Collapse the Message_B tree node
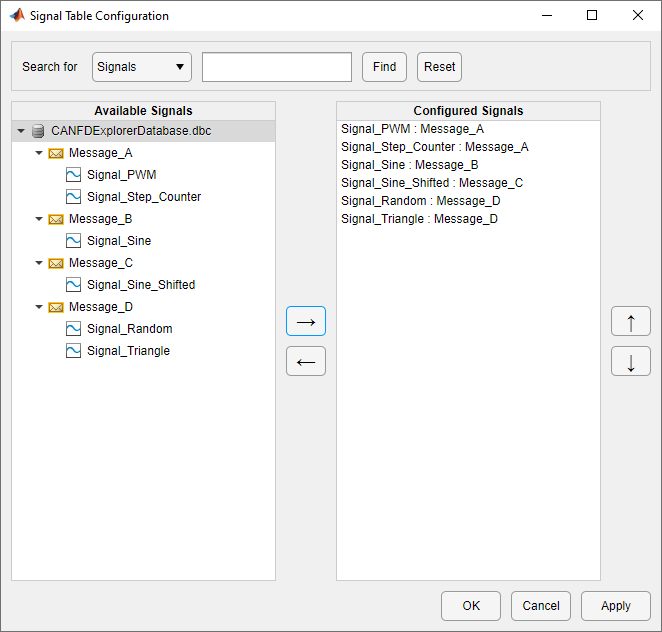Screen dimensions: 662x632 pyautogui.click(x=39, y=219)
